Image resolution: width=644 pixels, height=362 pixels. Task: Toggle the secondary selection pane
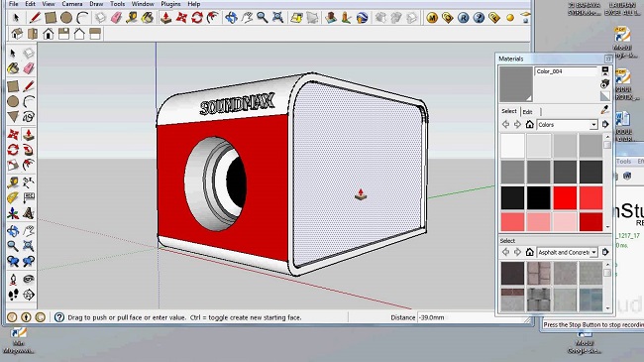click(x=605, y=70)
